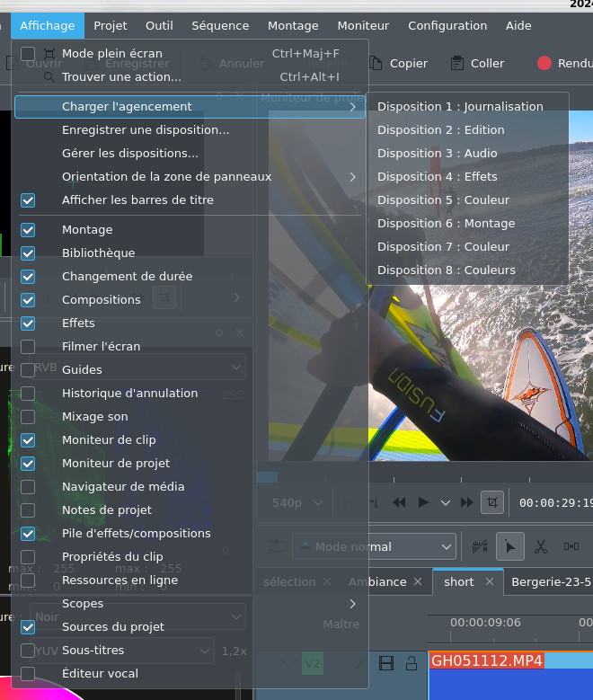Toggle the monitor crop zone icon
The width and height of the screenshot is (593, 700).
[x=492, y=502]
